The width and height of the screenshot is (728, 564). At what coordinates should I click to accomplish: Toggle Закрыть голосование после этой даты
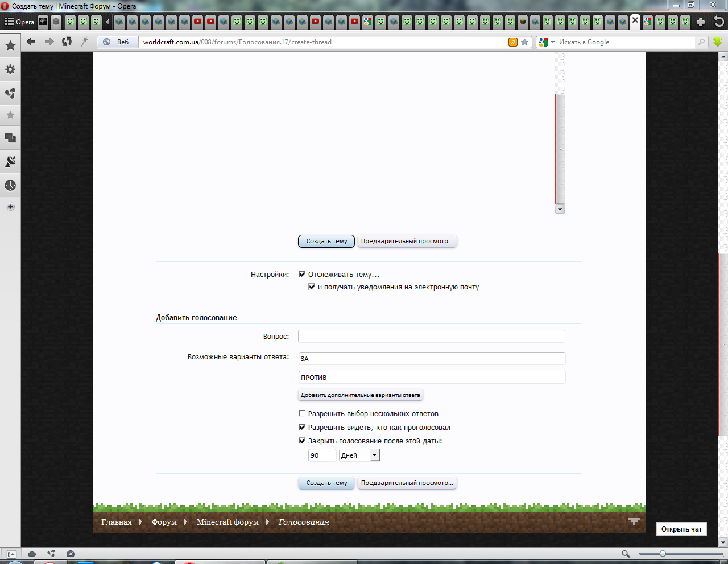(x=302, y=441)
